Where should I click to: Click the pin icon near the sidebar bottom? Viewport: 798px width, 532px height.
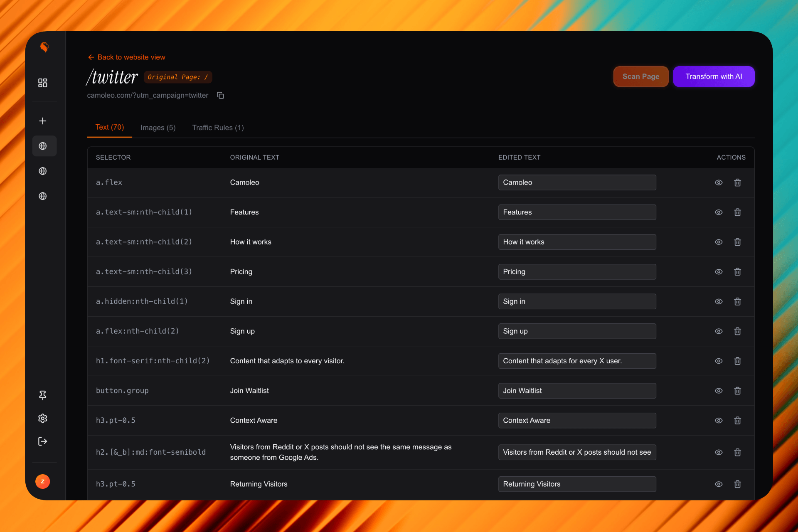point(42,395)
